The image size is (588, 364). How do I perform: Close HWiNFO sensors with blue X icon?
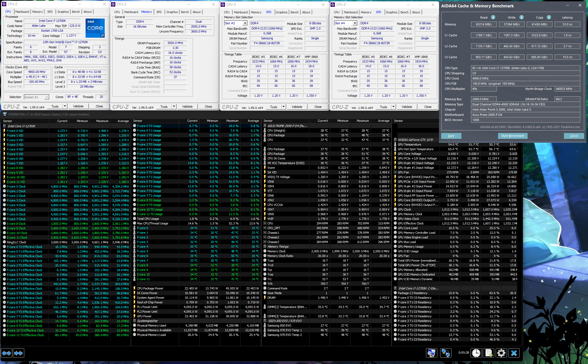click(514, 353)
